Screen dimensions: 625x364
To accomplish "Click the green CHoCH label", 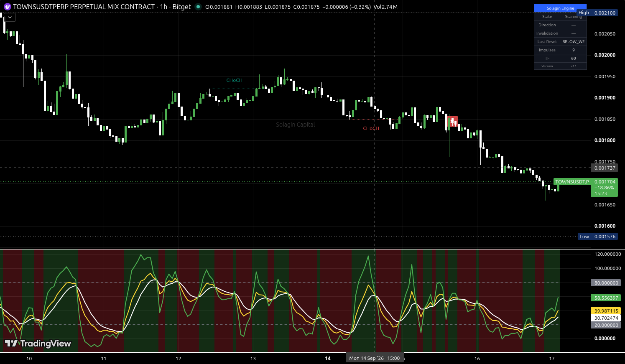I will 234,80.
